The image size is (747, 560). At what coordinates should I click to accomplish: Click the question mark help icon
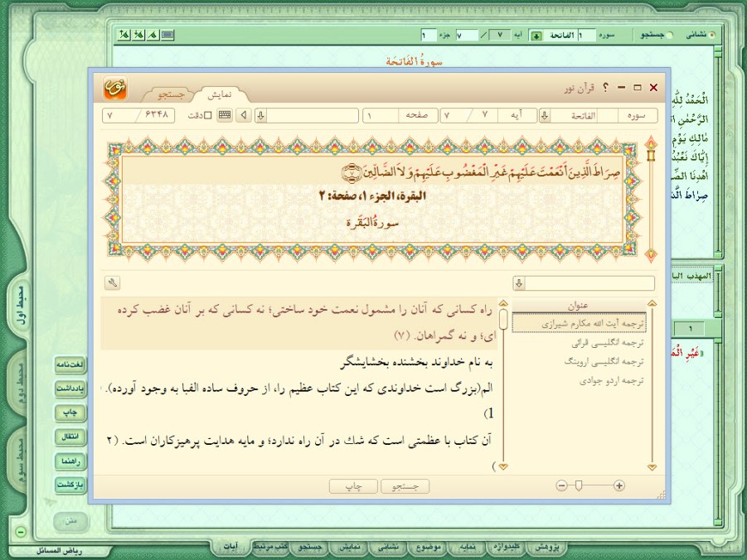coord(606,88)
